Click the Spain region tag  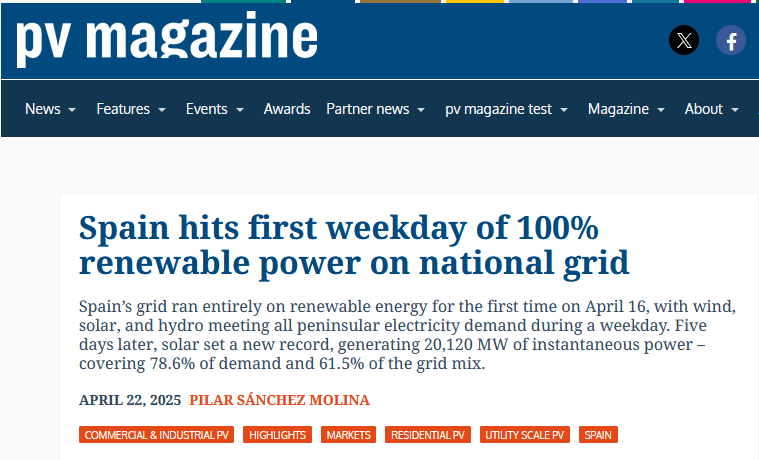(598, 435)
